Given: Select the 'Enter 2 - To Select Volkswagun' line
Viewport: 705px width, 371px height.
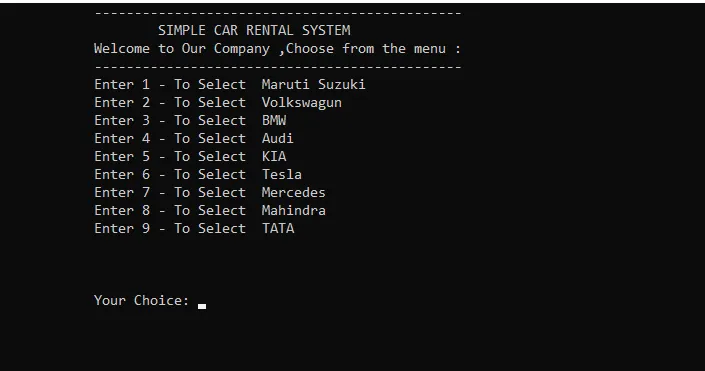Looking at the screenshot, I should tap(218, 103).
